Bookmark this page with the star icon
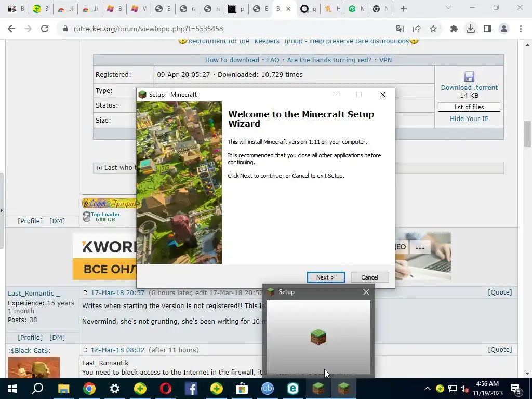 pos(433,29)
